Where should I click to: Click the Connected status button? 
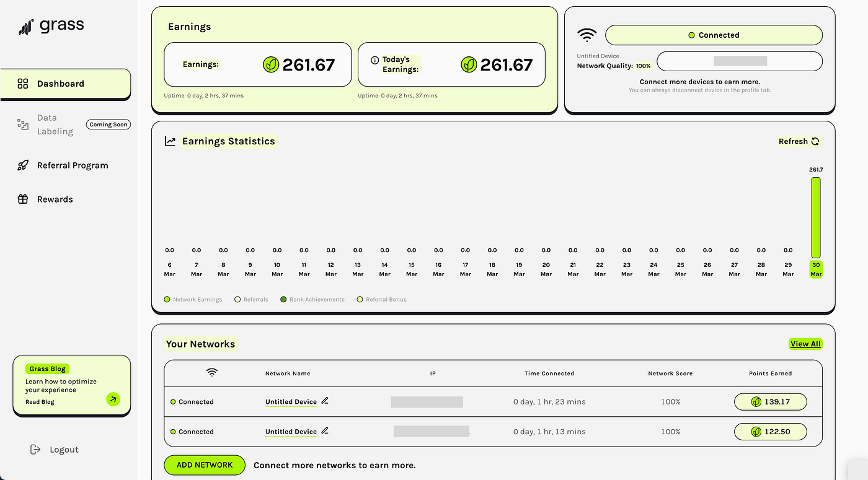click(714, 35)
